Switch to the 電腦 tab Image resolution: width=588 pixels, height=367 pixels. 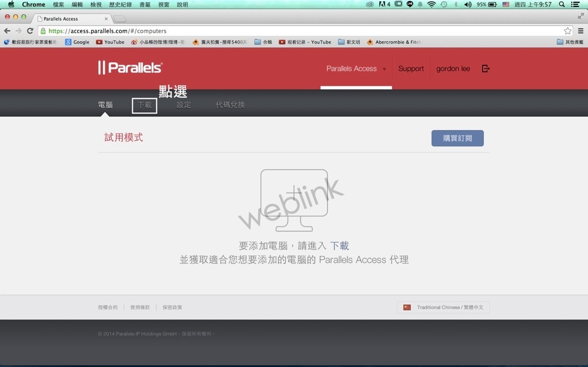point(105,105)
